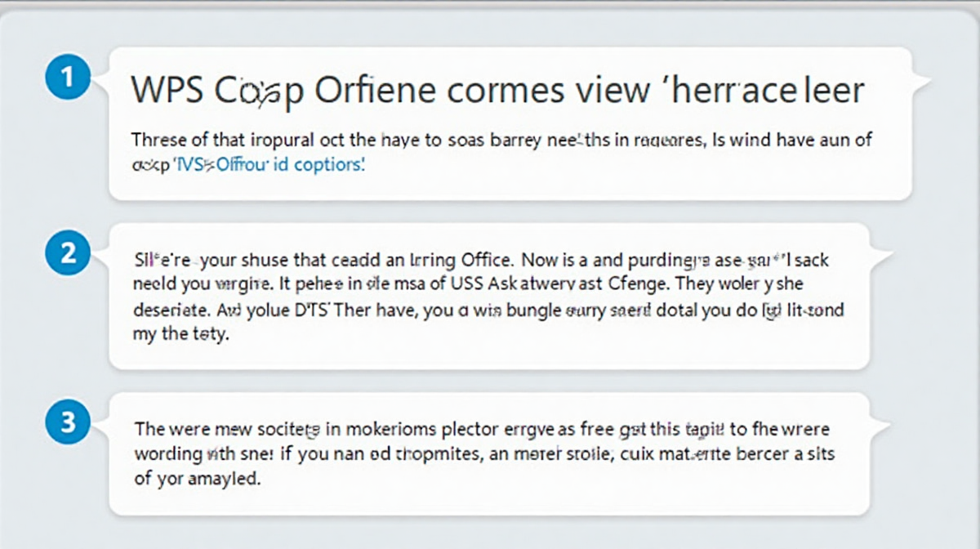Click the blue number 2 badge

(x=69, y=254)
